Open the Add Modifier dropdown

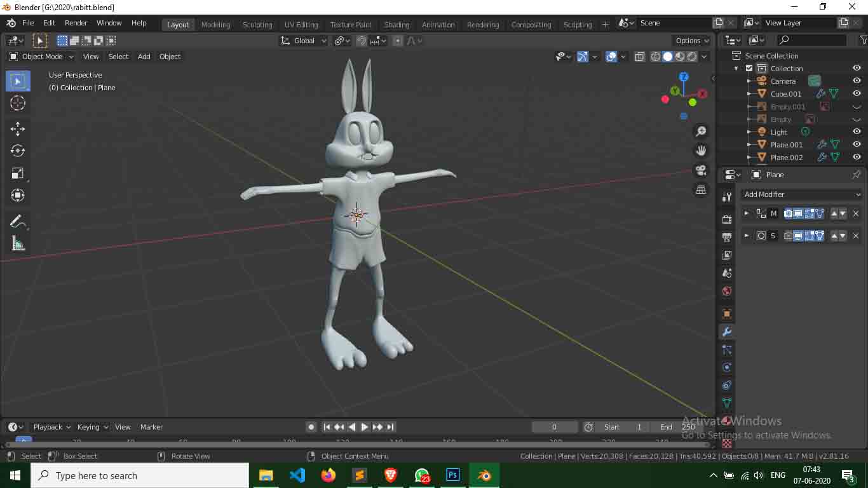pos(802,194)
